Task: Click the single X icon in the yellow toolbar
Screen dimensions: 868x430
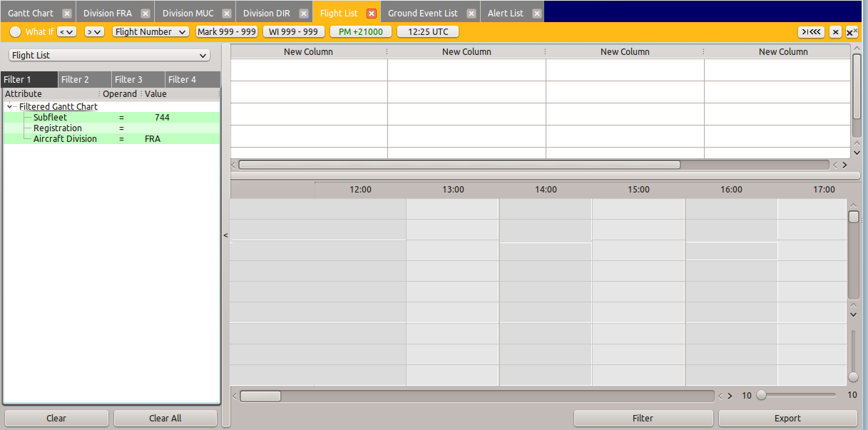Action: point(835,32)
